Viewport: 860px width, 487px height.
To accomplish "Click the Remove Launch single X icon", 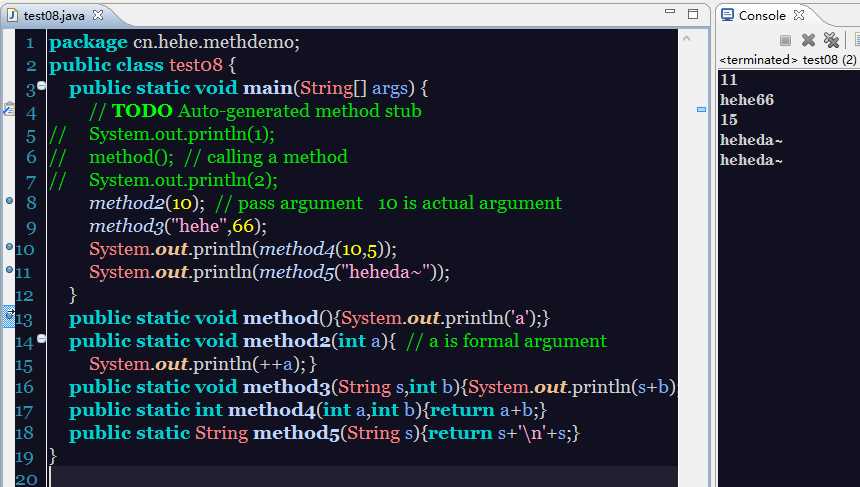I will [x=808, y=40].
